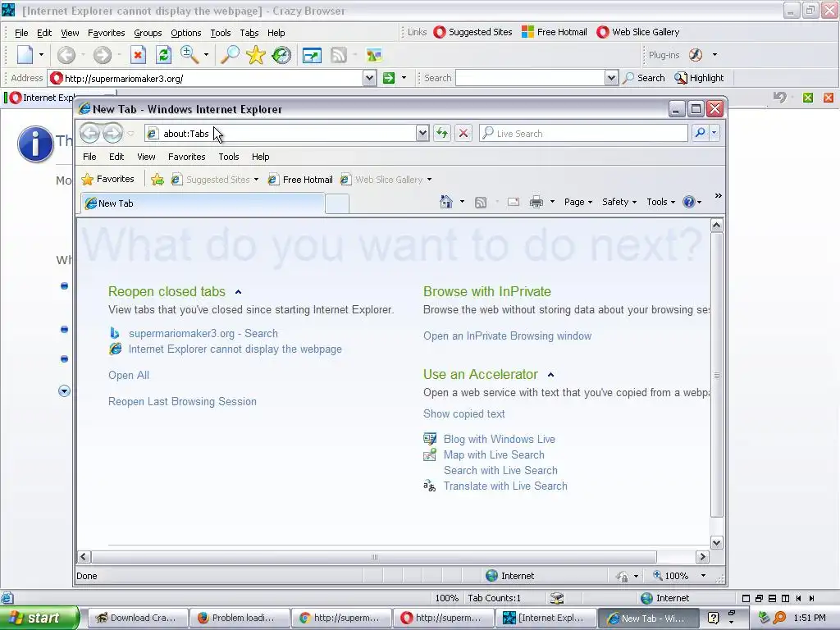Click the IE Favorites button with star
The height and width of the screenshot is (630, 840).
(107, 179)
